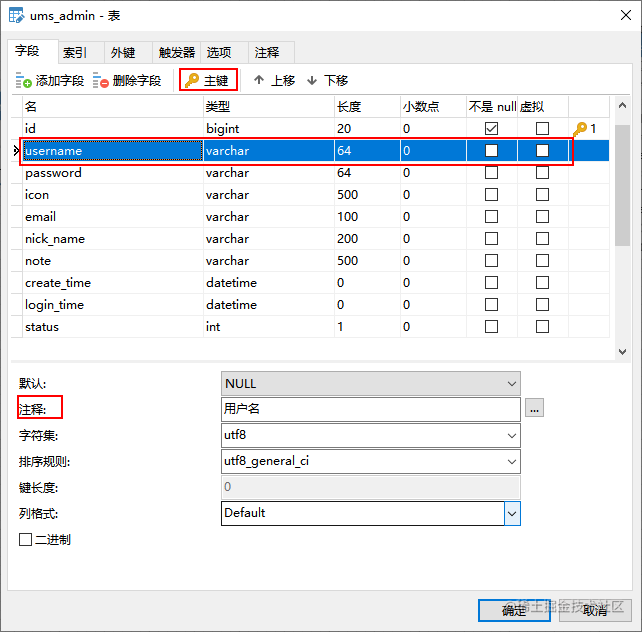Select the status field name
The width and height of the screenshot is (642, 632).
click(113, 327)
